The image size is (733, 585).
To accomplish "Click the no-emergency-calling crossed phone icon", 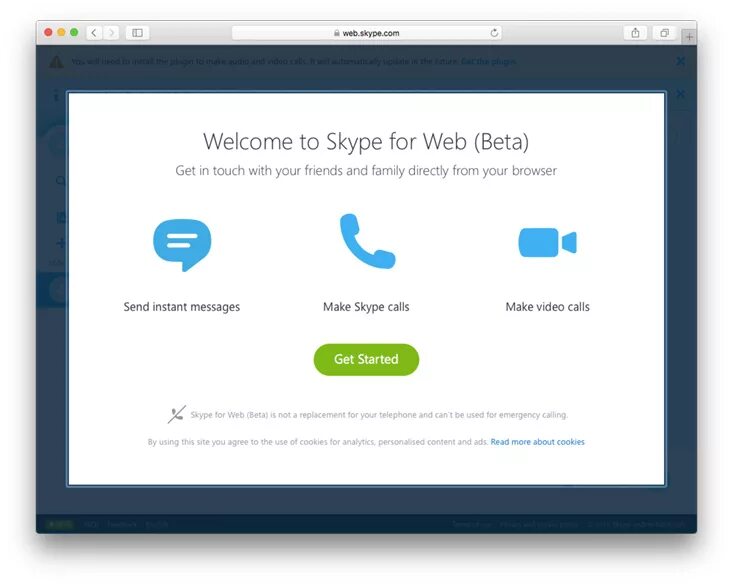I will tap(177, 414).
